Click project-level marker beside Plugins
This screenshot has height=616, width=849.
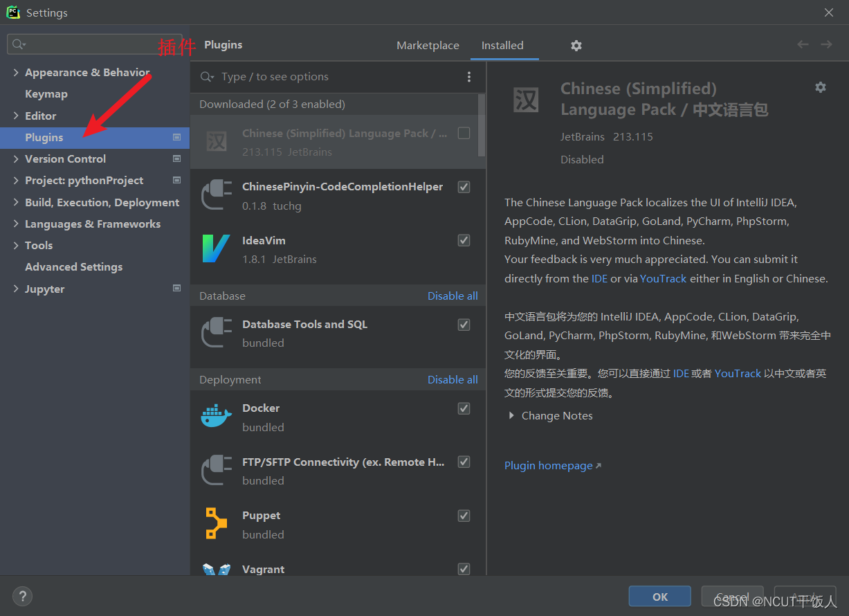tap(177, 137)
